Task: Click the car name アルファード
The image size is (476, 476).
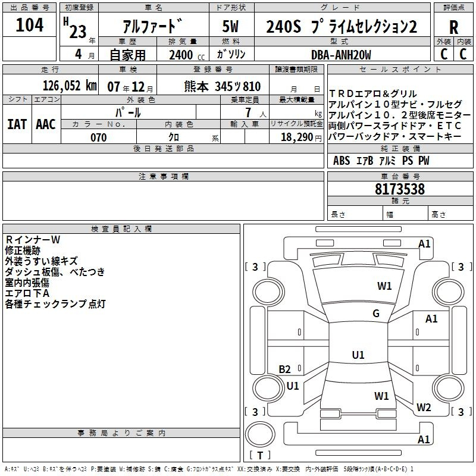Action: (x=152, y=26)
